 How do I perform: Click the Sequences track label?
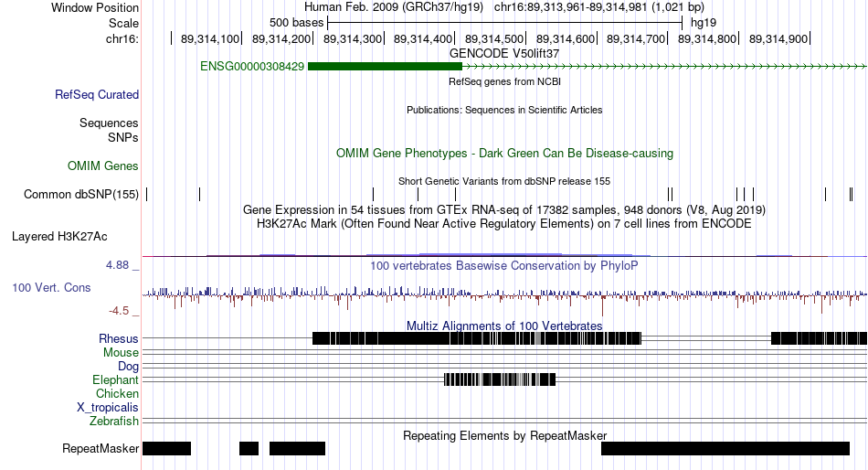(109, 123)
